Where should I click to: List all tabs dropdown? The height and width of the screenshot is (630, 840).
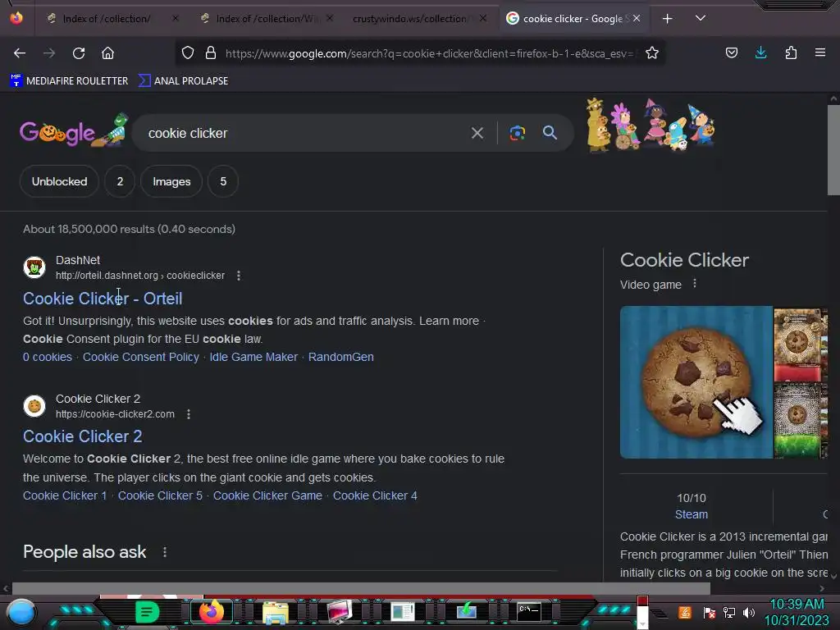pos(701,19)
